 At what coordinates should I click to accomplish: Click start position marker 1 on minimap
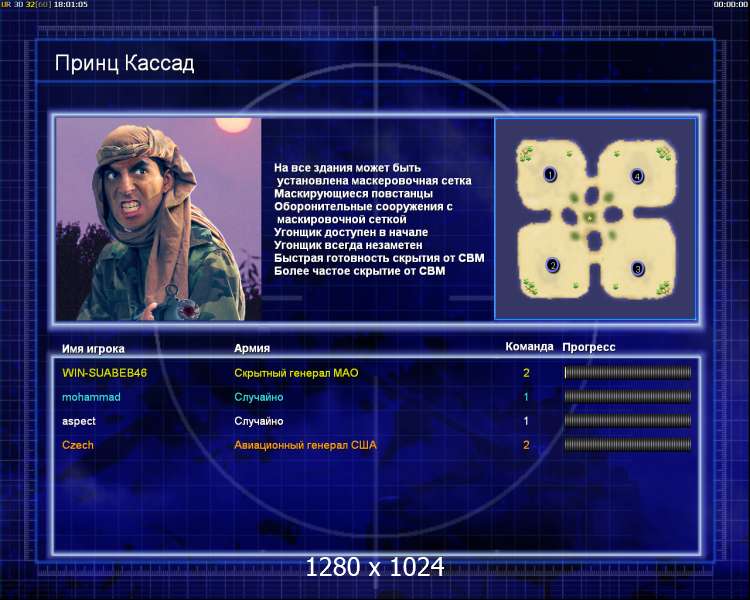550,175
